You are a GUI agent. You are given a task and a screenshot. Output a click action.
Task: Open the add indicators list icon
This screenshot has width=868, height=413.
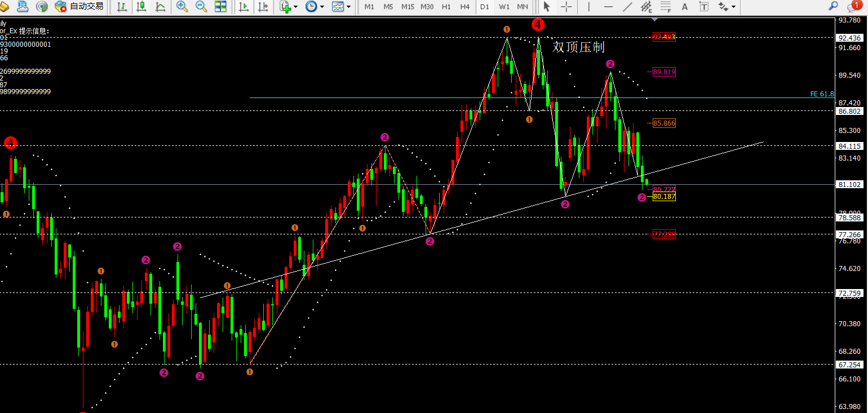pos(285,7)
